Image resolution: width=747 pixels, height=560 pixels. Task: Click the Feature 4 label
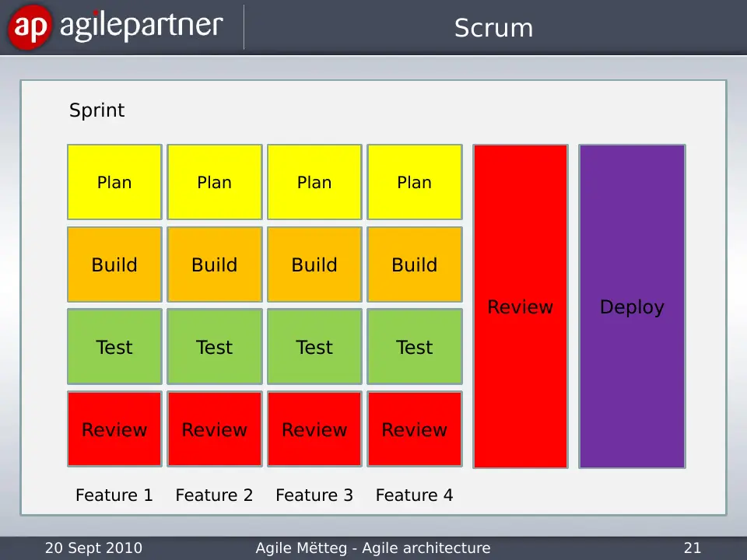(x=415, y=495)
